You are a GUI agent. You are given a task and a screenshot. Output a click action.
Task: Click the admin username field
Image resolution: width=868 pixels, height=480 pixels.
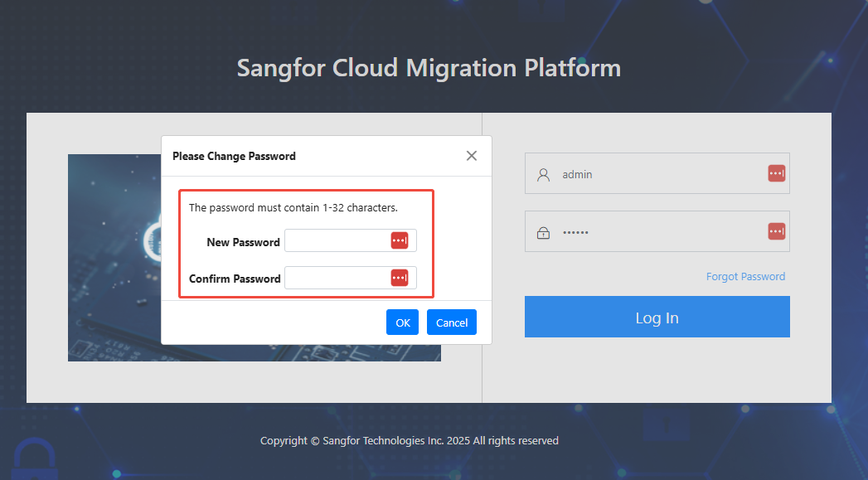(x=657, y=173)
